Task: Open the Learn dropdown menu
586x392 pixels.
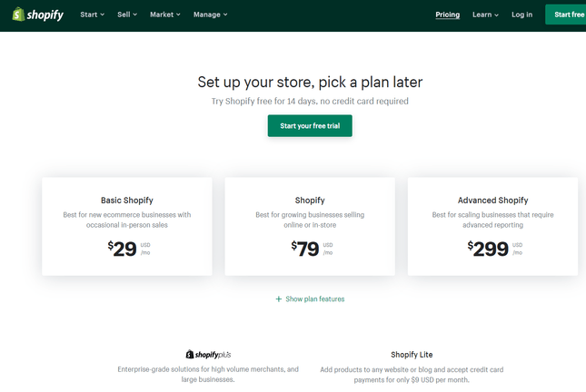Action: (485, 15)
